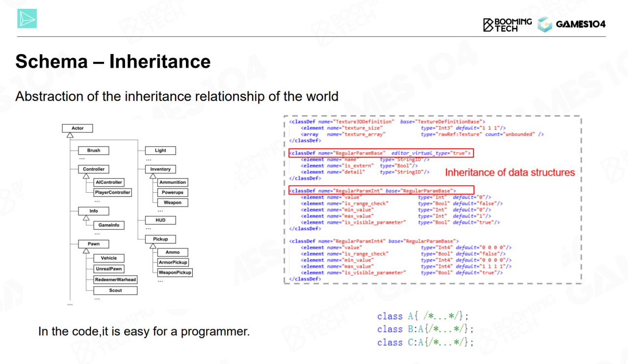
Task: Click the PlayerController node
Action: [x=113, y=193]
